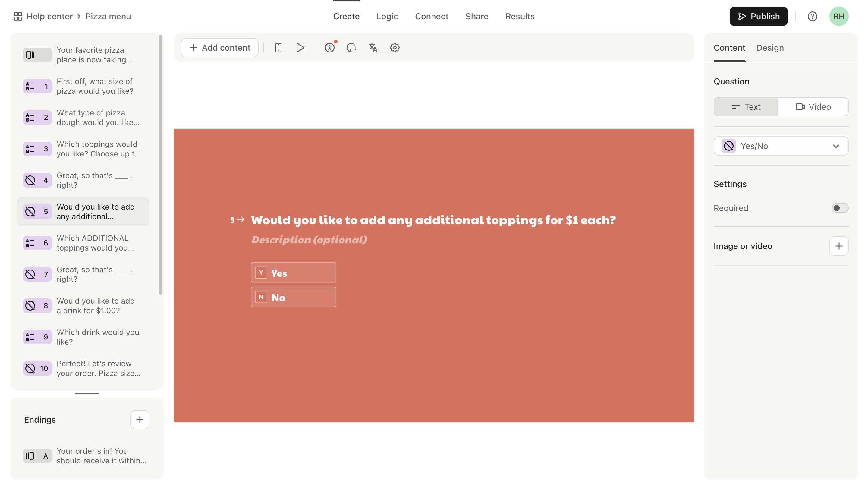The width and height of the screenshot is (868, 489).
Task: Select the Text question type option
Action: tap(746, 107)
